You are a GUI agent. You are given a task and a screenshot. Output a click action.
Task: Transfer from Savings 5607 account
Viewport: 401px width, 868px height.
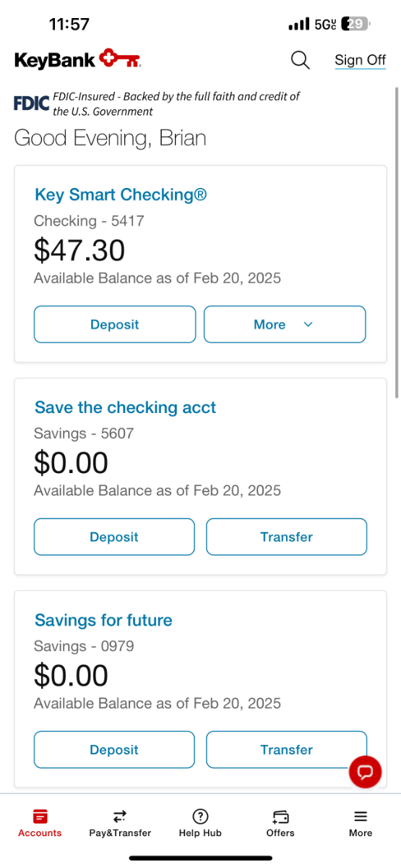287,537
